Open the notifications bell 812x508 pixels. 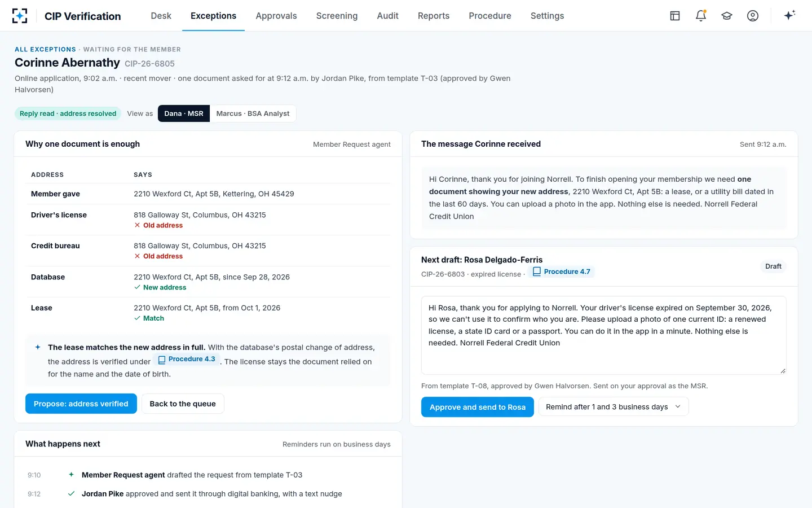coord(701,16)
